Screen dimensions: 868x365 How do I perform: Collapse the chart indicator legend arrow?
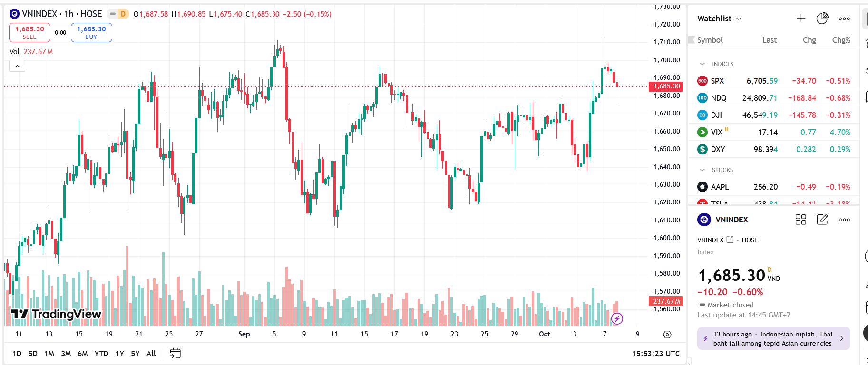pyautogui.click(x=17, y=66)
